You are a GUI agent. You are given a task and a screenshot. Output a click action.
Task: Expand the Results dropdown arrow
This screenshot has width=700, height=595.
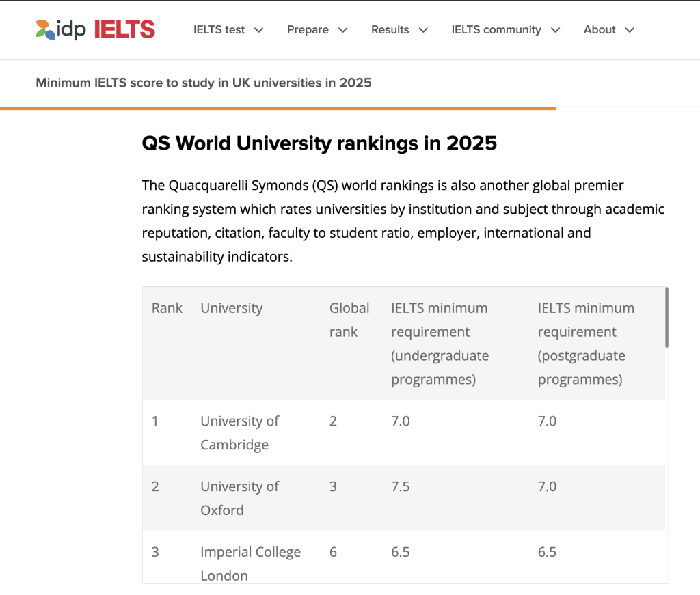coord(423,30)
